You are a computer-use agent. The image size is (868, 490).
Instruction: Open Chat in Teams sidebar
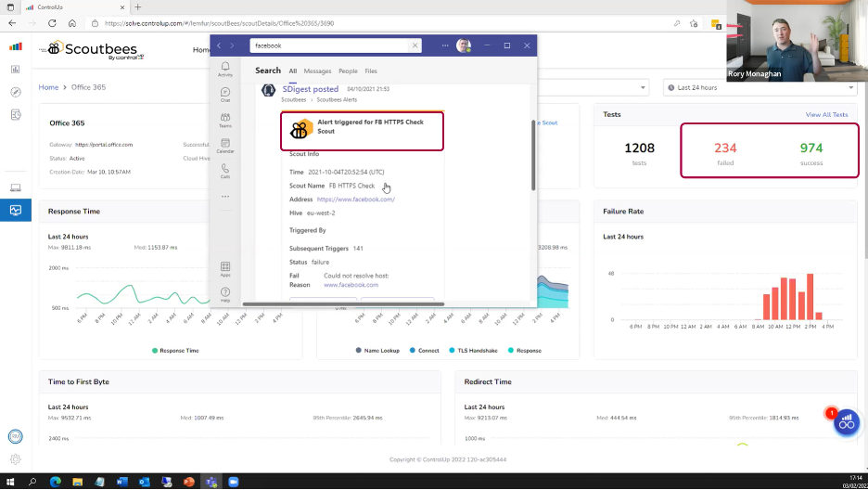click(x=225, y=95)
